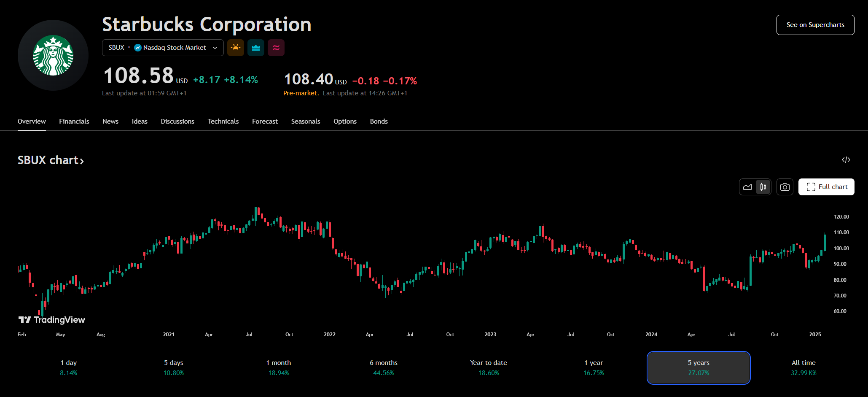The height and width of the screenshot is (397, 868).
Task: Click See on Supercharts button
Action: point(815,25)
